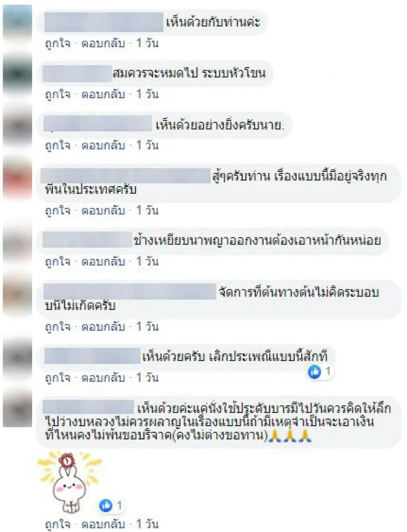Click the ถูกใจ link under the rabbit sticker comment

[x=57, y=524]
